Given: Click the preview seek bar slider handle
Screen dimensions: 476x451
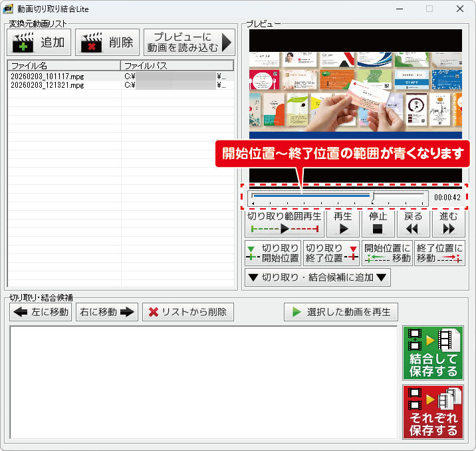Looking at the screenshot, I should (373, 197).
